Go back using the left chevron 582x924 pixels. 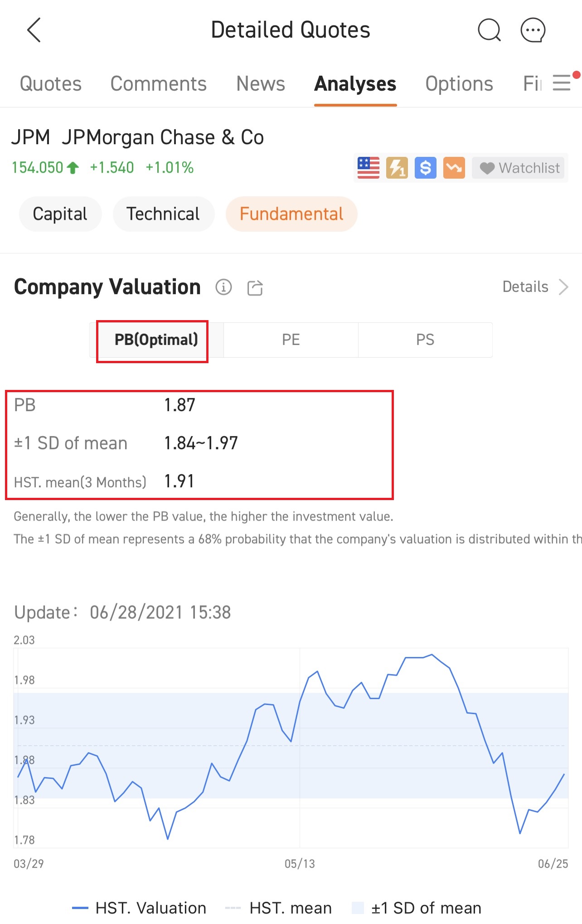tap(33, 29)
